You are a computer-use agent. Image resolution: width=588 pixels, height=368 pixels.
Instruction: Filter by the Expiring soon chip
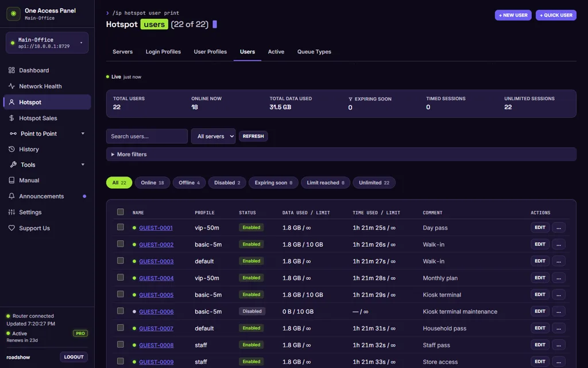[273, 183]
